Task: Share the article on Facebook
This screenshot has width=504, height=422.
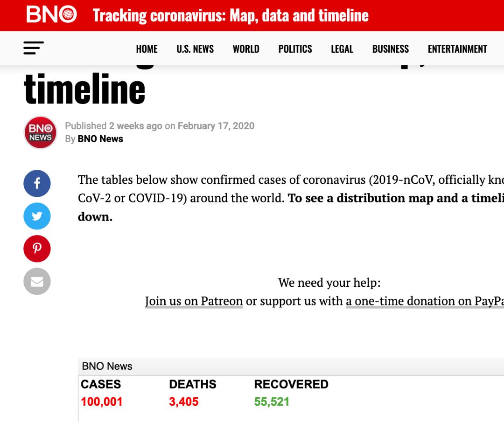Action: click(x=37, y=184)
